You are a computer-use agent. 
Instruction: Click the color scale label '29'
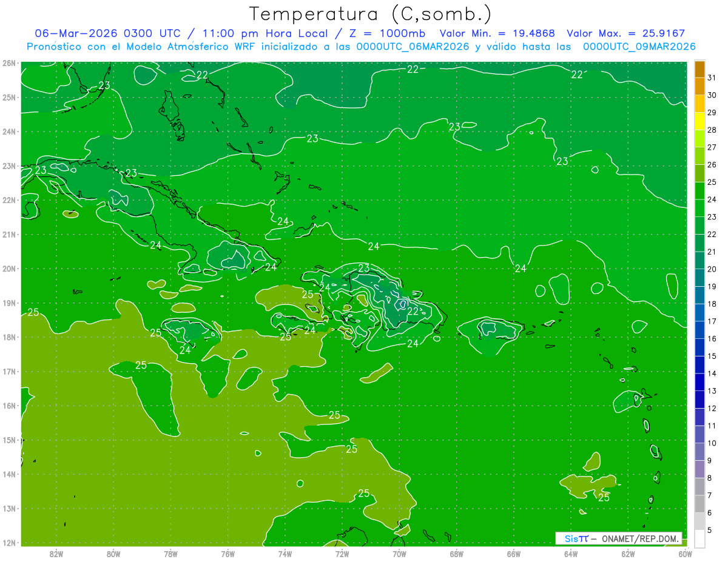tap(712, 112)
